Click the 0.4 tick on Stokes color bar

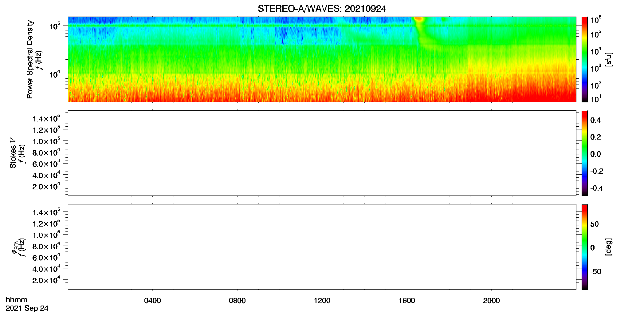coord(595,120)
